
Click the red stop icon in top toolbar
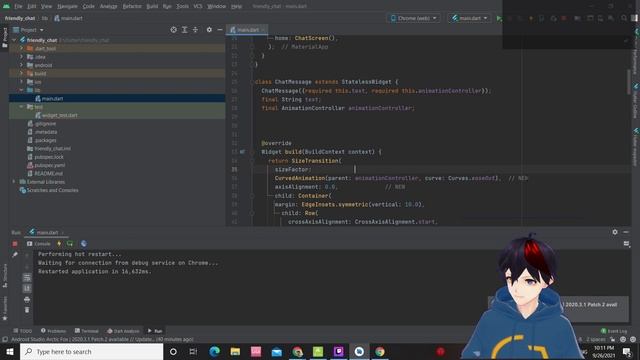point(564,18)
